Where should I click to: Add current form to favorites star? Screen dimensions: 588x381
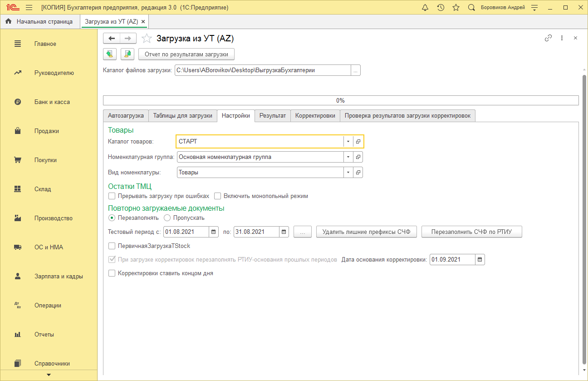[146, 39]
